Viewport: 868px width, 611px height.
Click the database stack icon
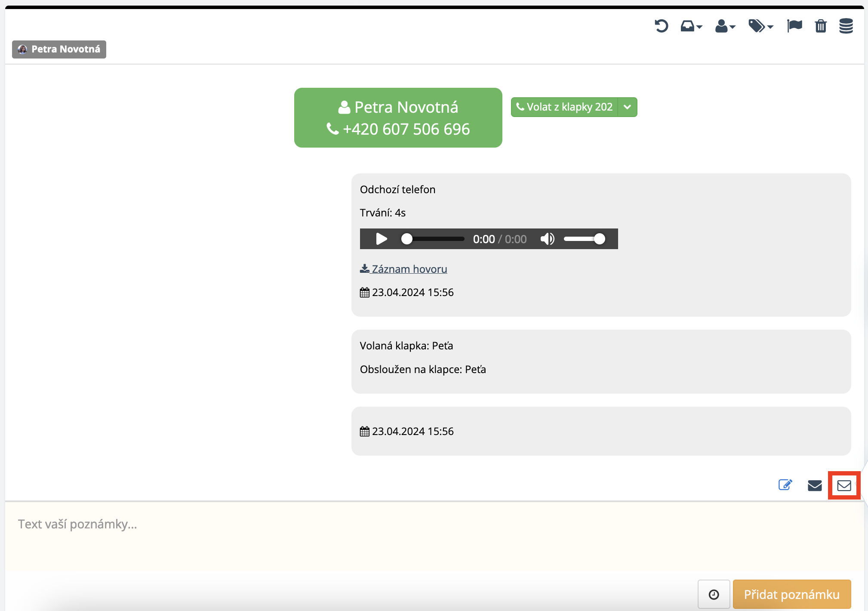point(846,26)
